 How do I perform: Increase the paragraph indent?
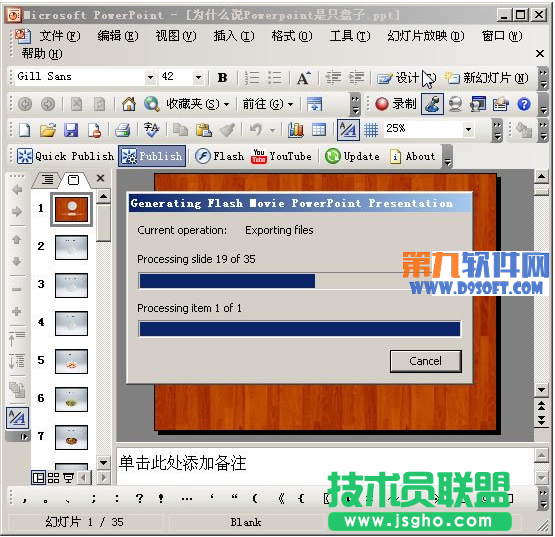point(356,78)
